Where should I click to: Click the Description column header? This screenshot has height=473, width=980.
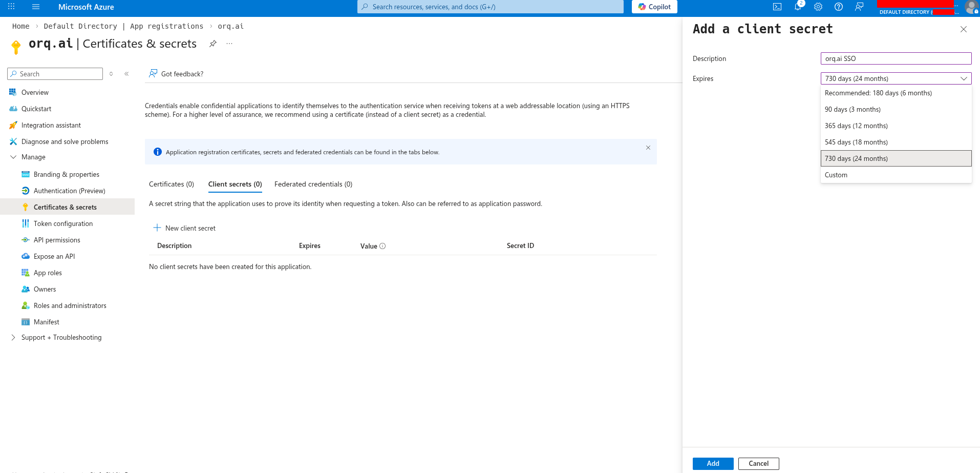[174, 245]
